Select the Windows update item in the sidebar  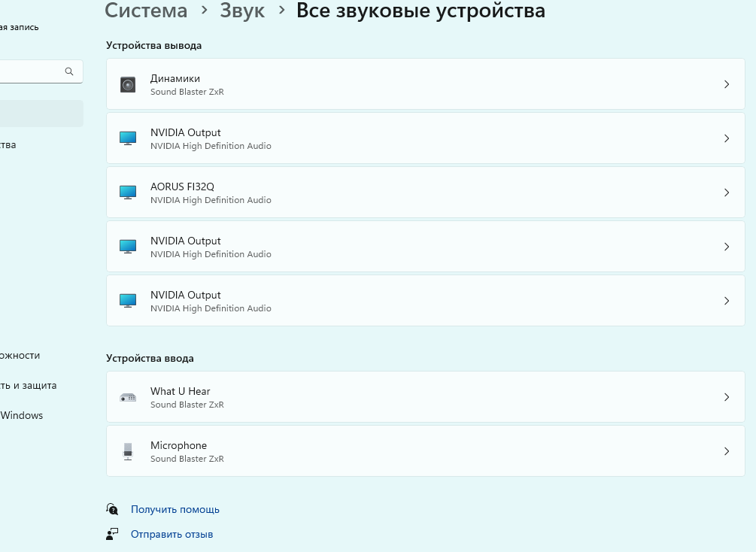coord(22,415)
